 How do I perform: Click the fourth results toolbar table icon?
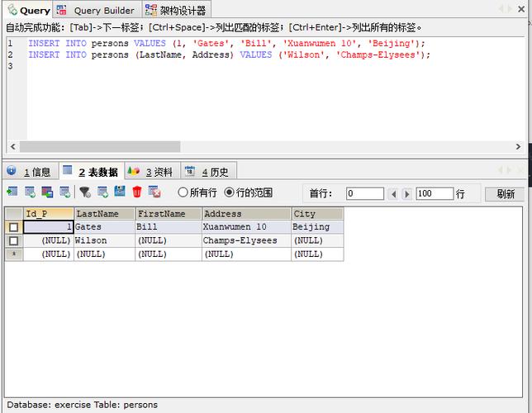[64, 192]
